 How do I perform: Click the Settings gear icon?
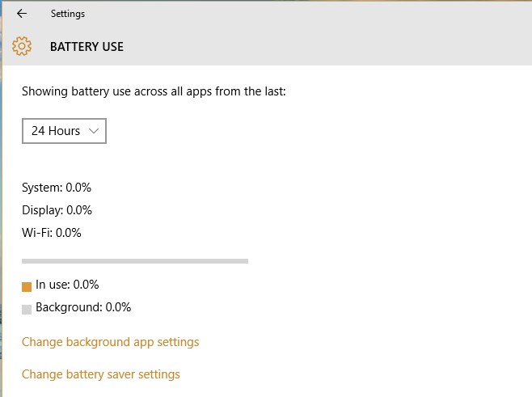click(22, 46)
